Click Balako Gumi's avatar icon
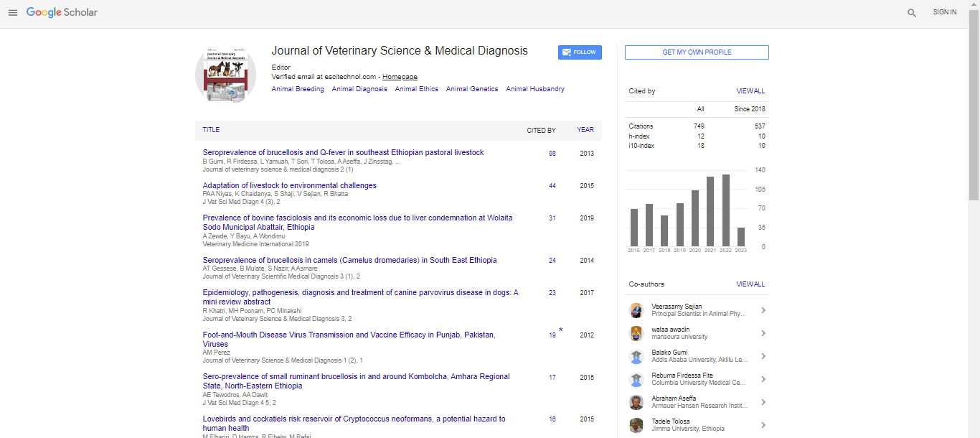The image size is (980, 438). [636, 356]
